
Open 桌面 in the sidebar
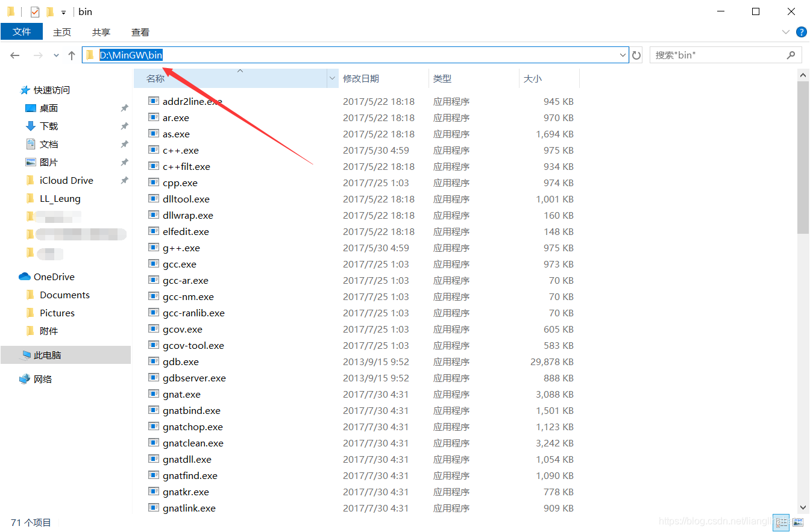[x=48, y=108]
